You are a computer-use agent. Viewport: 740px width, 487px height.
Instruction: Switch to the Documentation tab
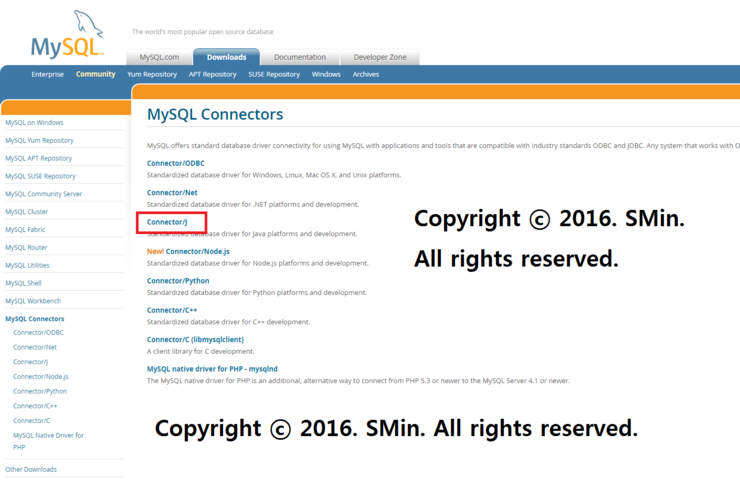300,57
